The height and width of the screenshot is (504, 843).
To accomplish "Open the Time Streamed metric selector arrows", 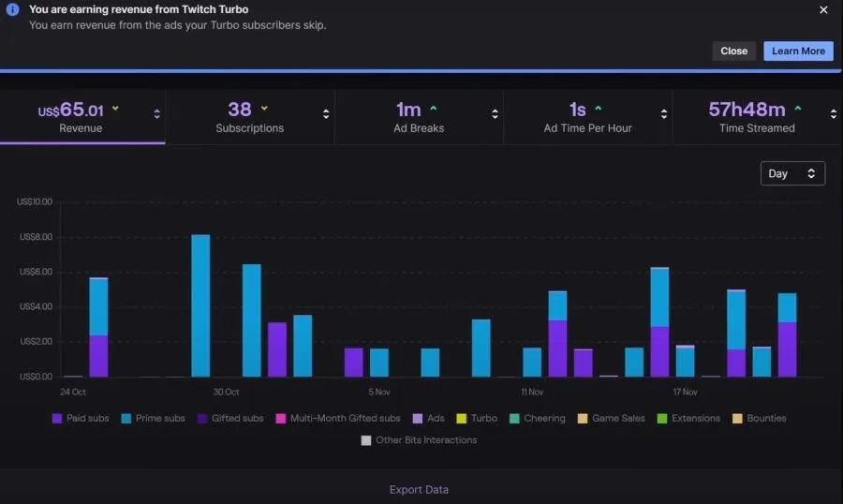I will pyautogui.click(x=834, y=114).
